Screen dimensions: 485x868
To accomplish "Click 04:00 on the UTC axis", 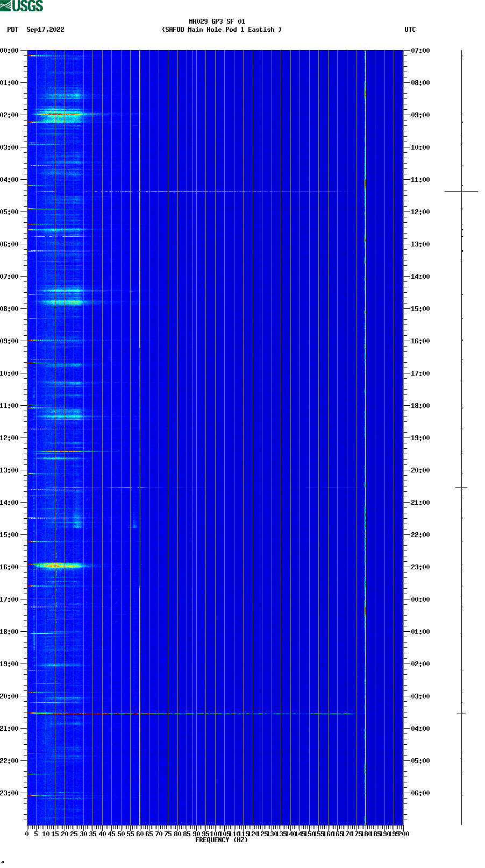I will point(420,729).
